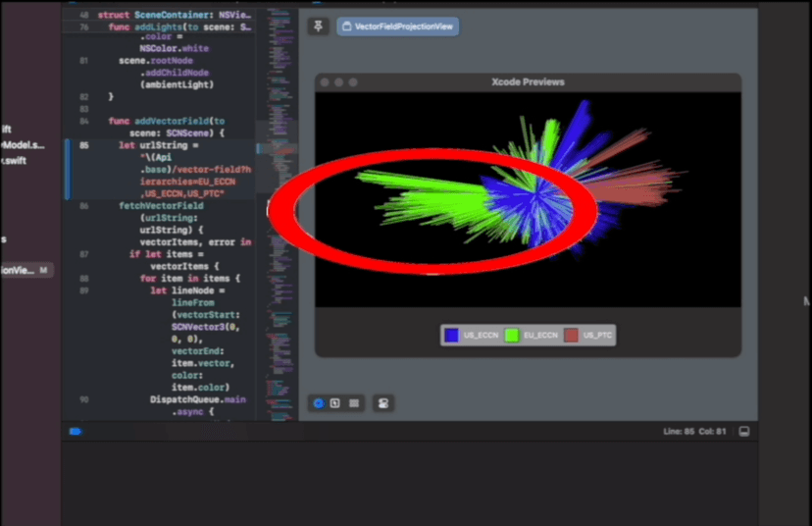Click the Xcode Previews window title bar
Viewport: 812px width, 526px height.
528,82
